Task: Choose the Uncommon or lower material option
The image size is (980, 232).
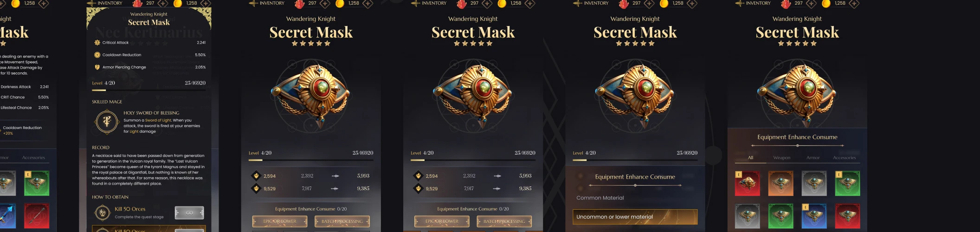Action: coord(635,217)
